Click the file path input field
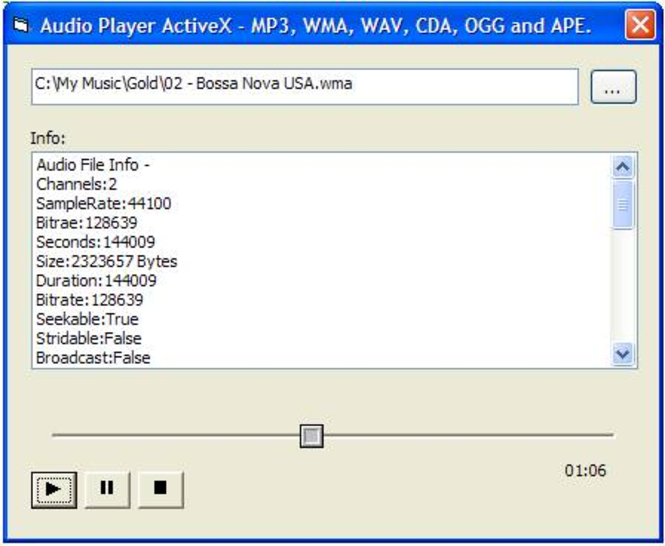 305,87
